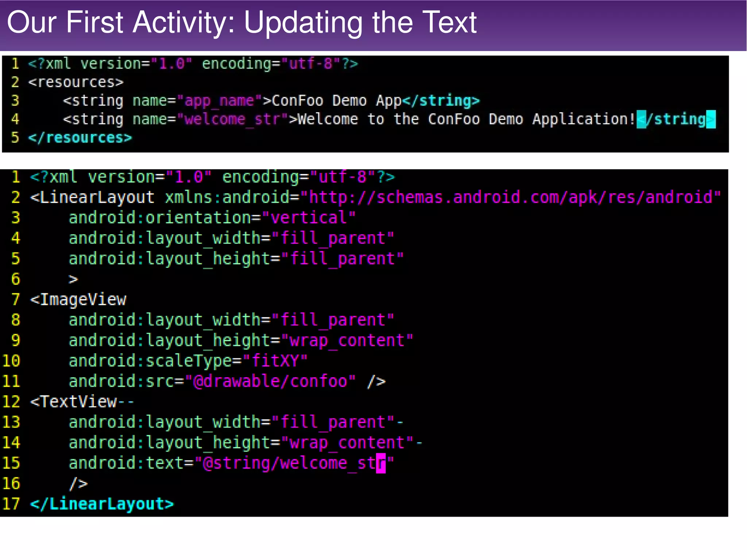Click the slide title 'Our First Activity: Updating the Text'
Viewport: 747px width, 560px height.
pos(241,23)
